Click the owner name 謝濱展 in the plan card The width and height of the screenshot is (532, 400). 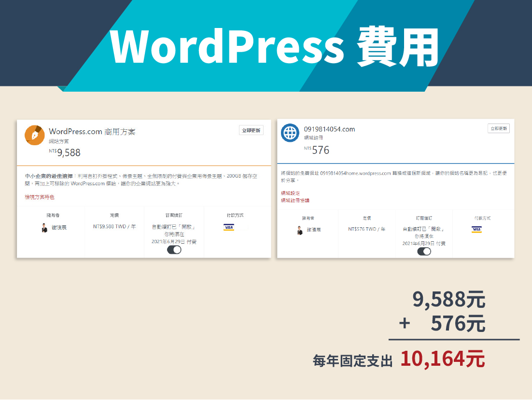coord(59,227)
